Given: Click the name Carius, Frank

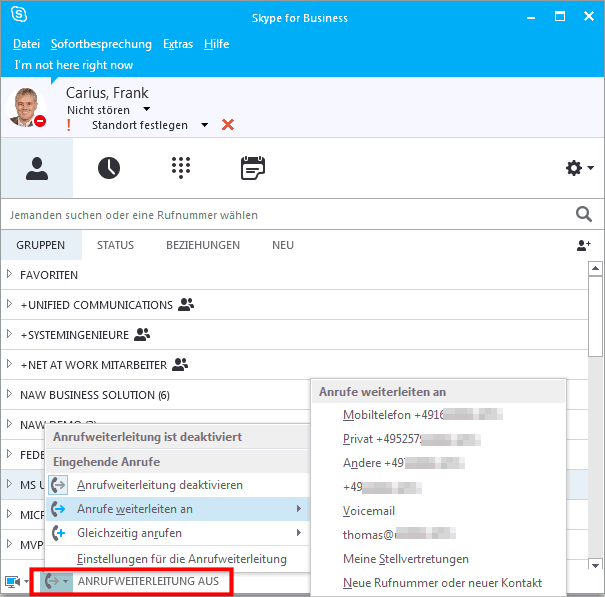Looking at the screenshot, I should coord(107,93).
